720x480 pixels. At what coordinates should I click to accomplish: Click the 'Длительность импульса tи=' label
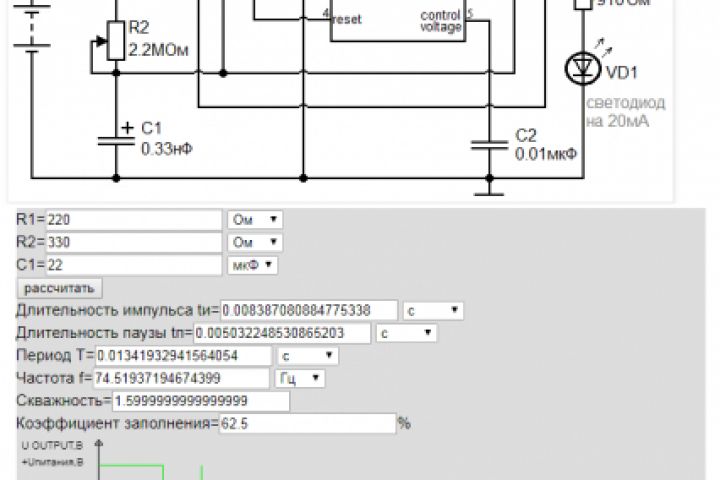coord(118,311)
